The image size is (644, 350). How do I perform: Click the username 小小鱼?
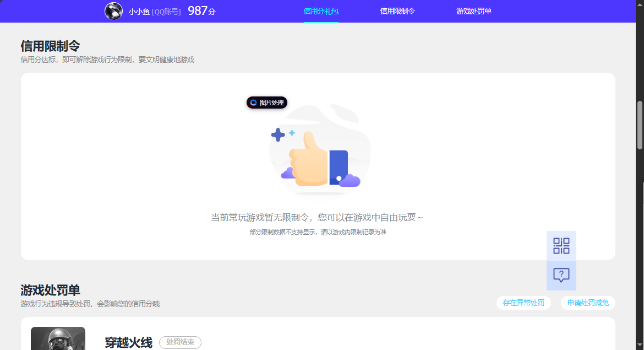139,12
